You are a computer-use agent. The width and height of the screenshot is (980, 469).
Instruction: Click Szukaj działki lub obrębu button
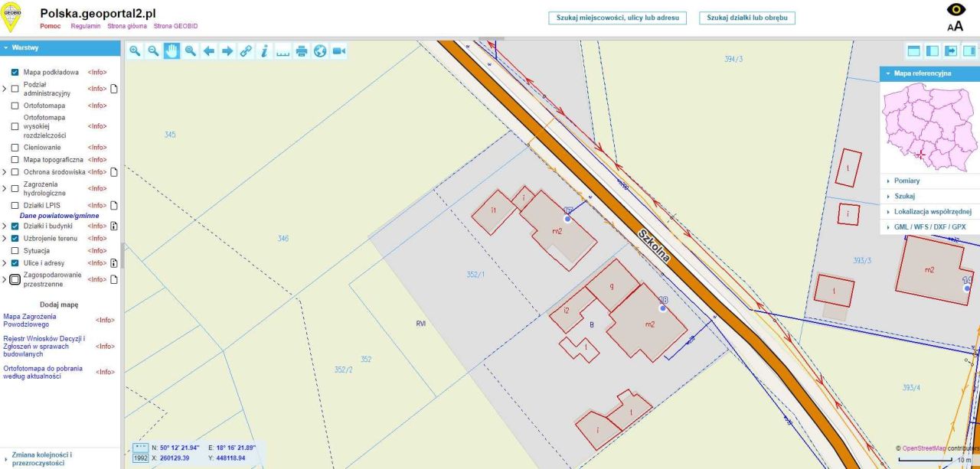click(x=747, y=18)
